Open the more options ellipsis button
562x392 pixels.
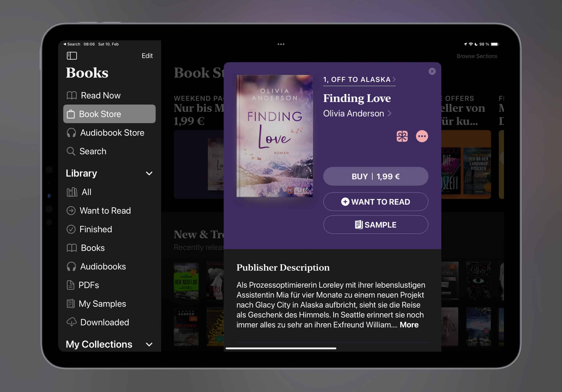422,136
